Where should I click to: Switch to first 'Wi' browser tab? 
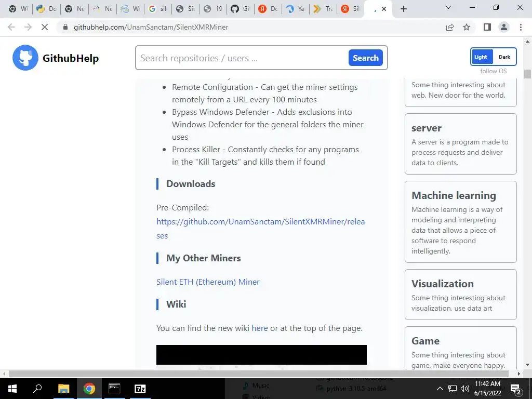19,9
